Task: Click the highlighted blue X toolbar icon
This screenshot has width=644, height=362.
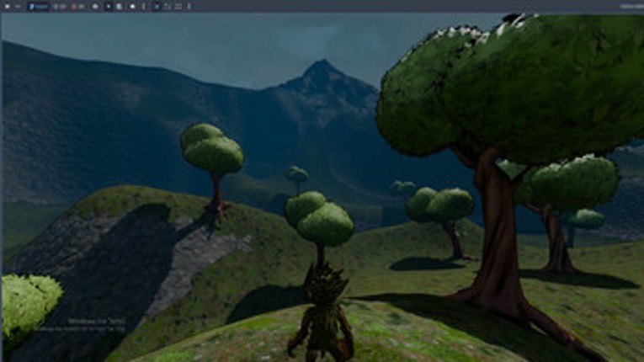Action: tap(157, 7)
